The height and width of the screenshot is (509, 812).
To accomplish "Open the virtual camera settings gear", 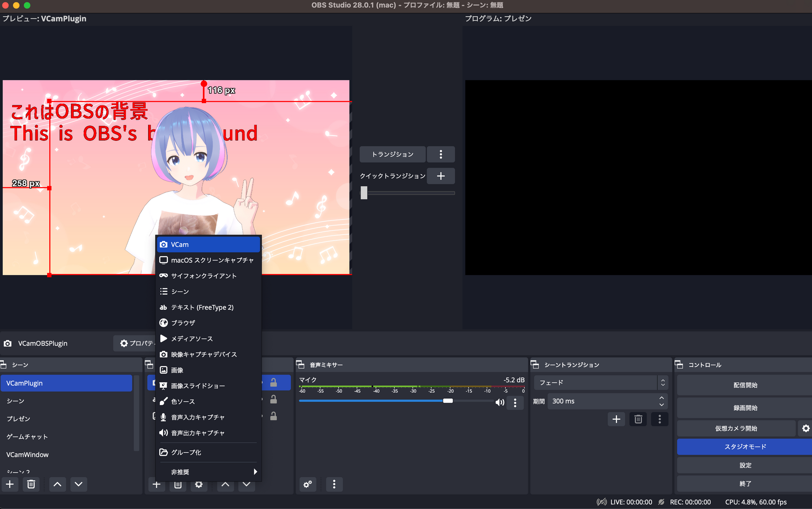I will [806, 428].
